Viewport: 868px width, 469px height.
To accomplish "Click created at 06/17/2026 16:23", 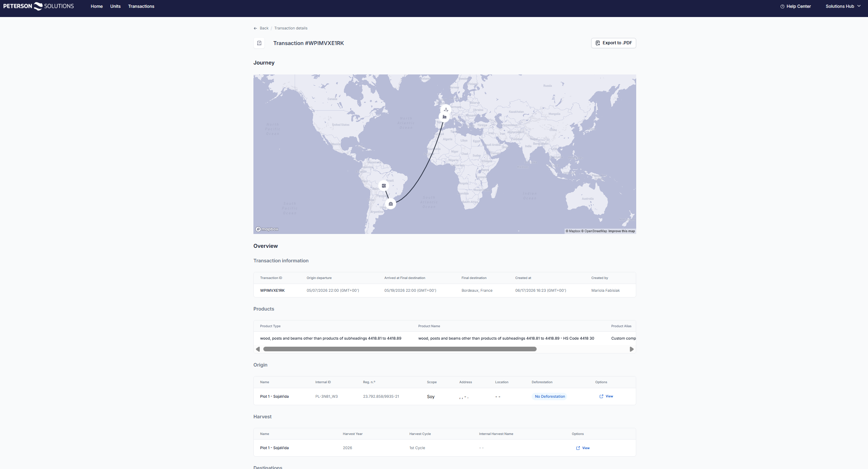I will click(541, 291).
